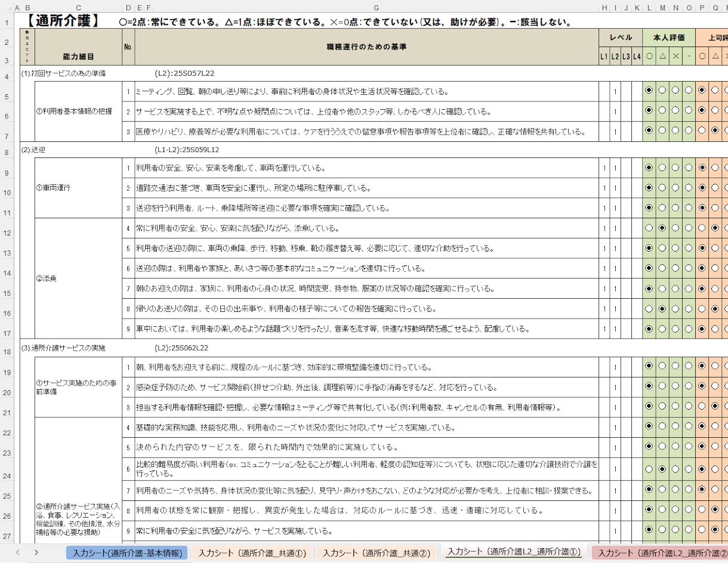728x563 pixels.
Task: Switch to sheet tab 入力シート（通所介護L2_通所介護②
Action: 659,553
